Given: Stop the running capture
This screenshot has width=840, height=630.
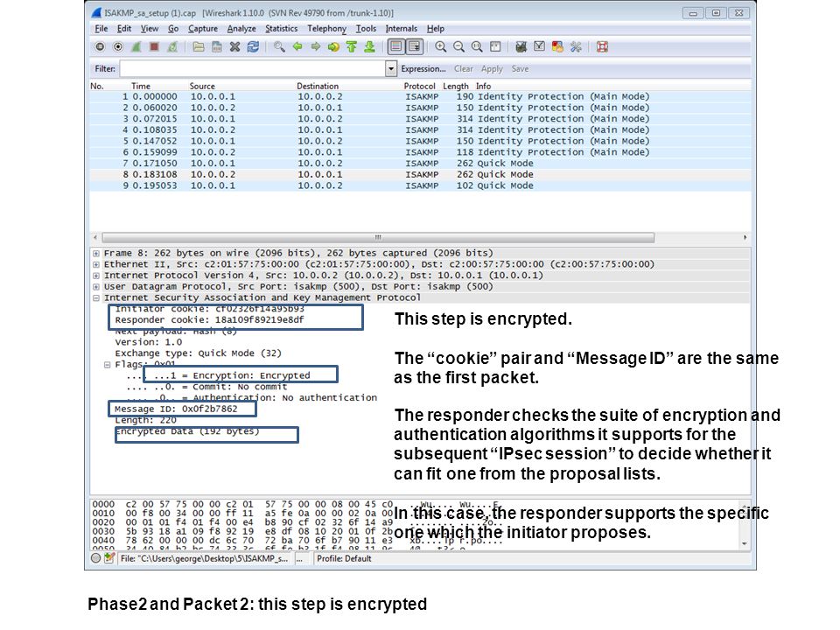Looking at the screenshot, I should click(154, 47).
